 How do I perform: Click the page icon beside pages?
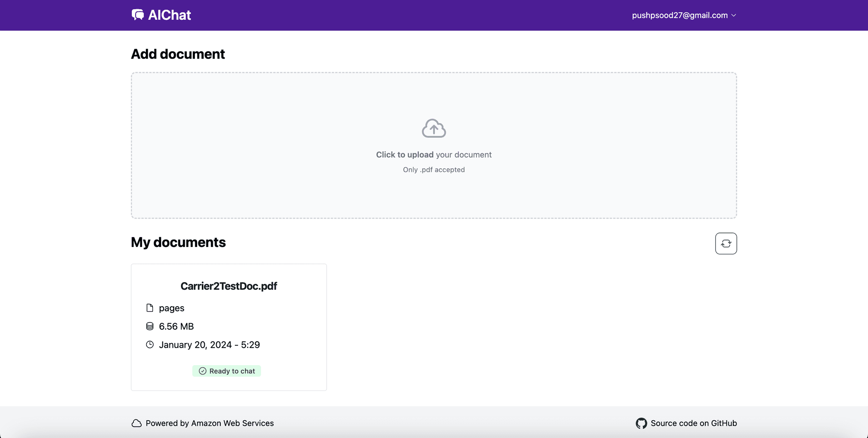(150, 308)
